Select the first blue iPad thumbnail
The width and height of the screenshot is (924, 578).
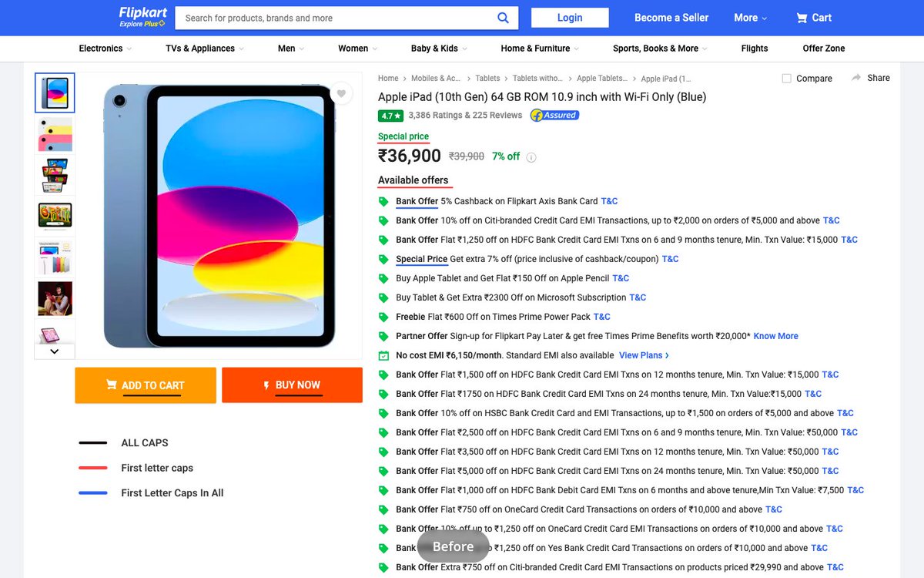(x=55, y=93)
